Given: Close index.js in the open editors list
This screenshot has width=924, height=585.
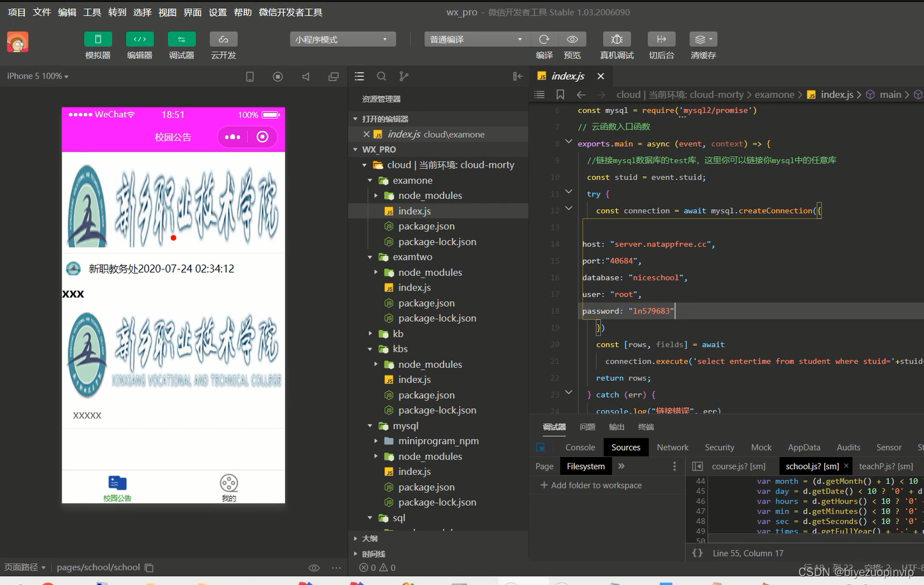Looking at the screenshot, I should (366, 134).
